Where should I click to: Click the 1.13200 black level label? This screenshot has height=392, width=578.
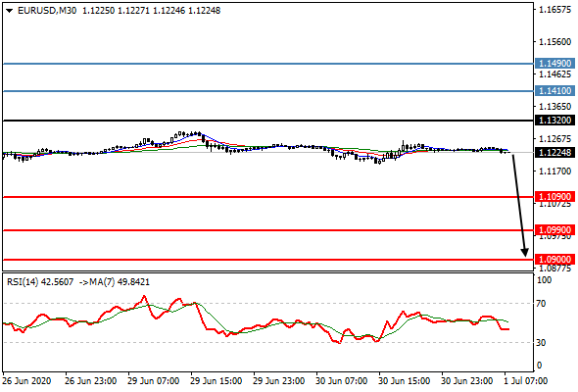[554, 121]
